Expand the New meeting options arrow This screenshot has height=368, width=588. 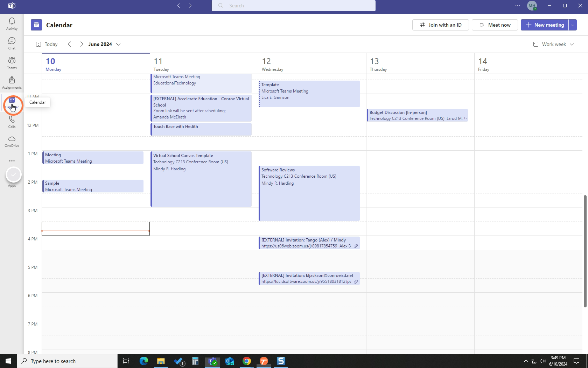coord(573,25)
